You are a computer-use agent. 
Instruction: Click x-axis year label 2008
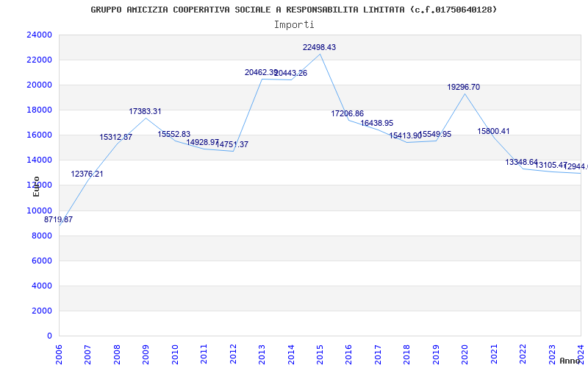(118, 354)
